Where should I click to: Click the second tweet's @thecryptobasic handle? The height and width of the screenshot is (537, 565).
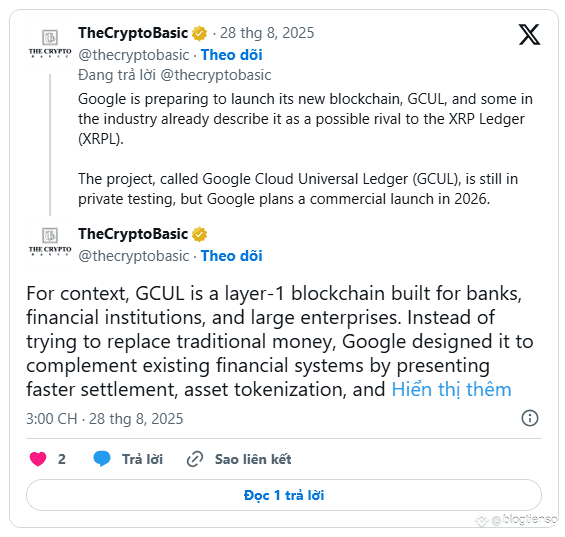(134, 256)
